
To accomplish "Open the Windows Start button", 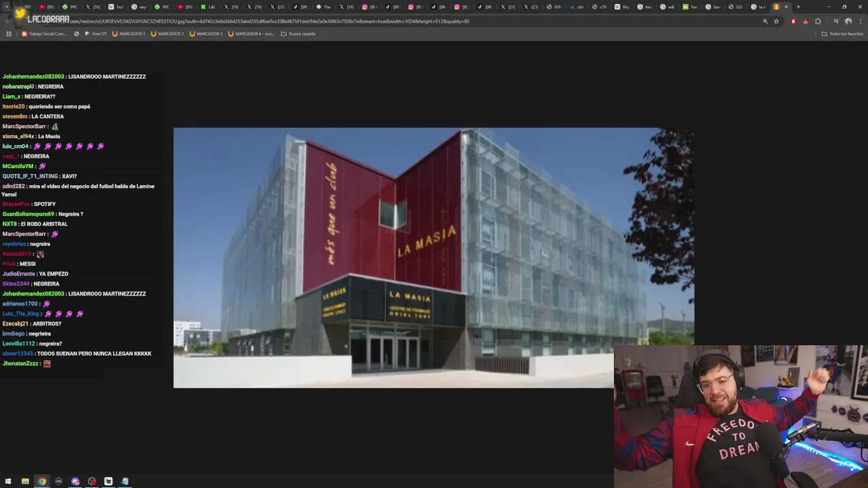I will tap(8, 481).
